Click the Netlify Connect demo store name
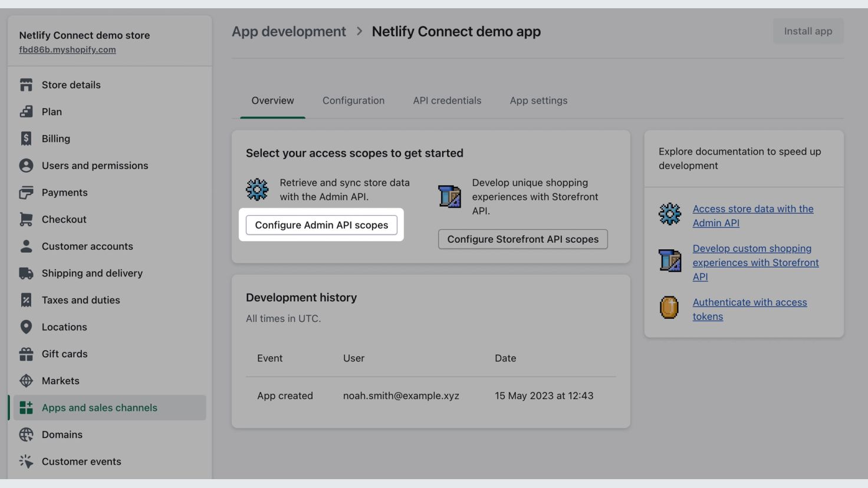 [84, 35]
